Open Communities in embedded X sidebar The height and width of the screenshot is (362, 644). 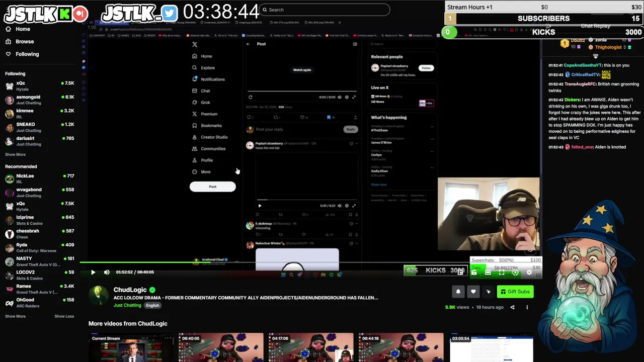pos(209,149)
